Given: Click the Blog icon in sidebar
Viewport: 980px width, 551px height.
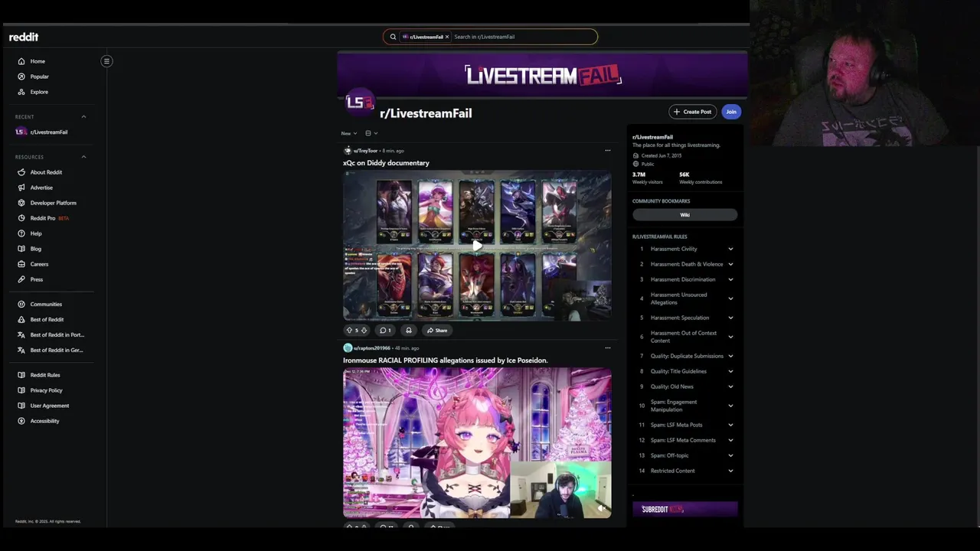Looking at the screenshot, I should [x=21, y=249].
